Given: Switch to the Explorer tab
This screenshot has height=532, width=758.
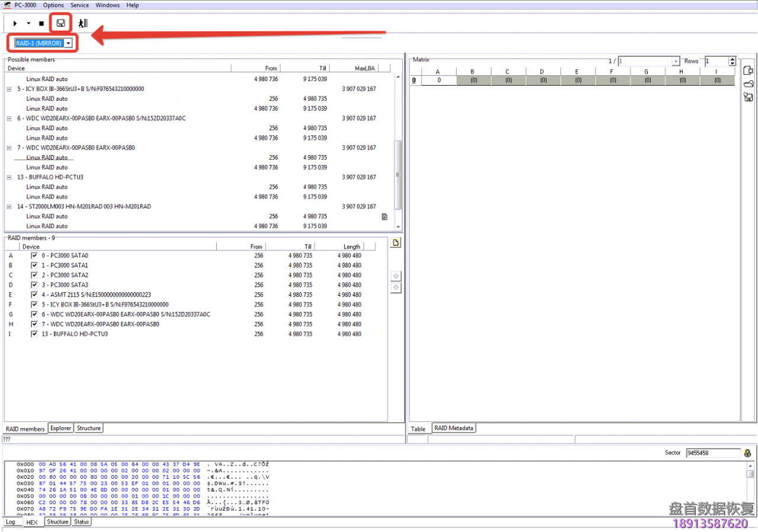Looking at the screenshot, I should pos(60,428).
